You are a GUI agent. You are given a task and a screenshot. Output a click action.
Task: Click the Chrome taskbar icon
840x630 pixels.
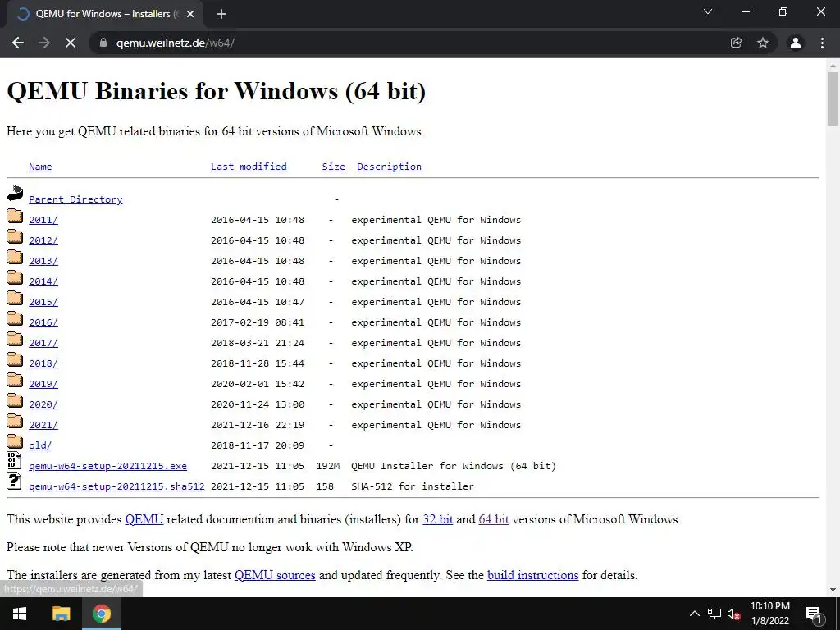click(x=101, y=614)
